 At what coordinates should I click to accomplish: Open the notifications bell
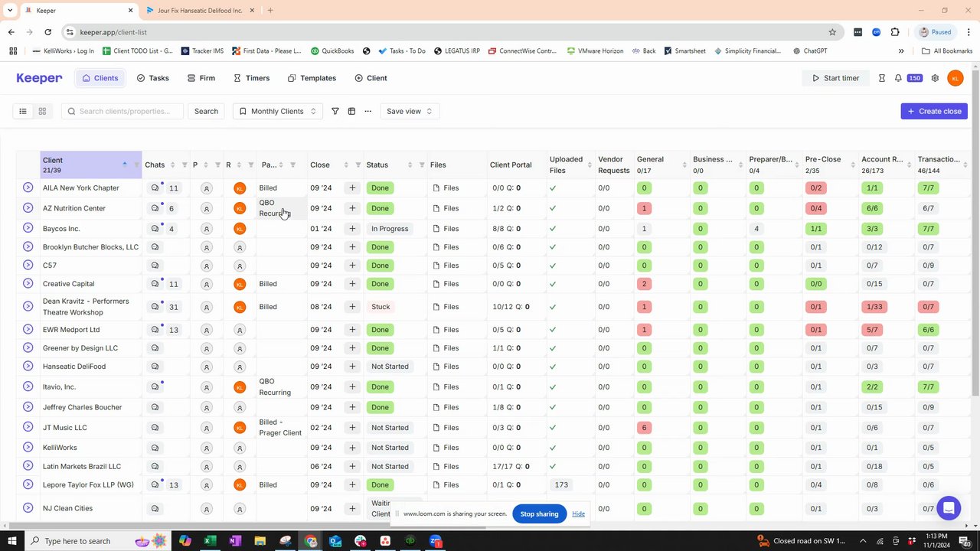(898, 78)
